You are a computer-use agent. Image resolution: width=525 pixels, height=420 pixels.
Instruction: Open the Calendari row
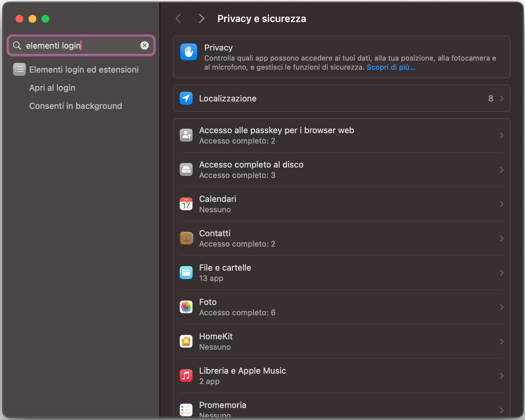pyautogui.click(x=341, y=204)
